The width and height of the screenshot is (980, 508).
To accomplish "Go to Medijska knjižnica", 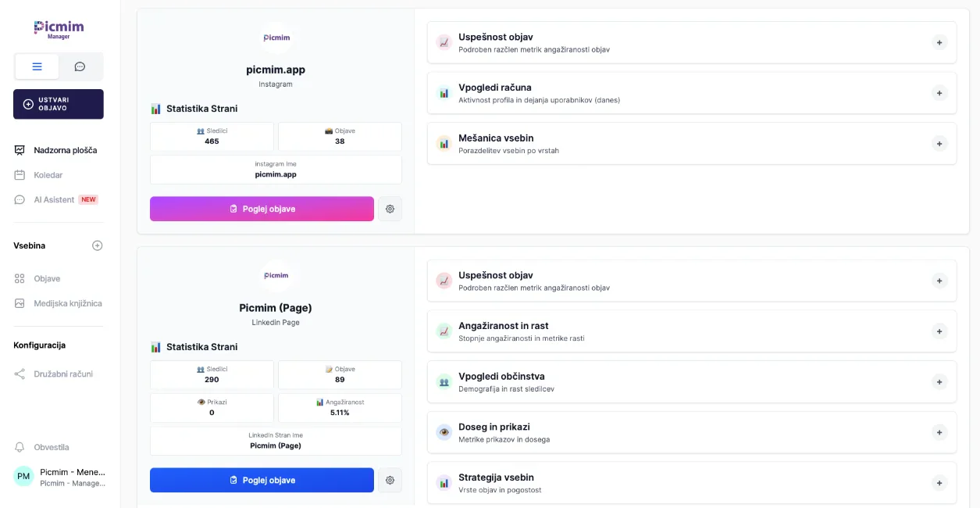I will [67, 303].
